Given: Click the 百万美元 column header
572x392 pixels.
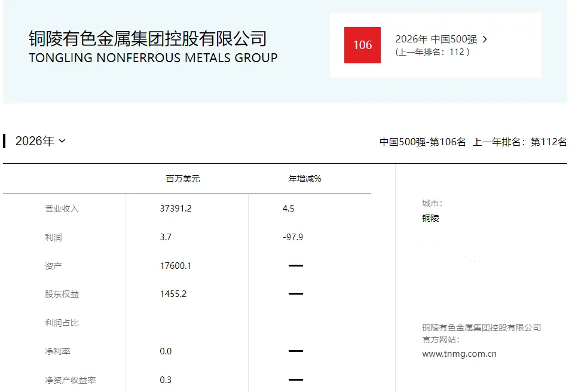Looking at the screenshot, I should (x=183, y=179).
